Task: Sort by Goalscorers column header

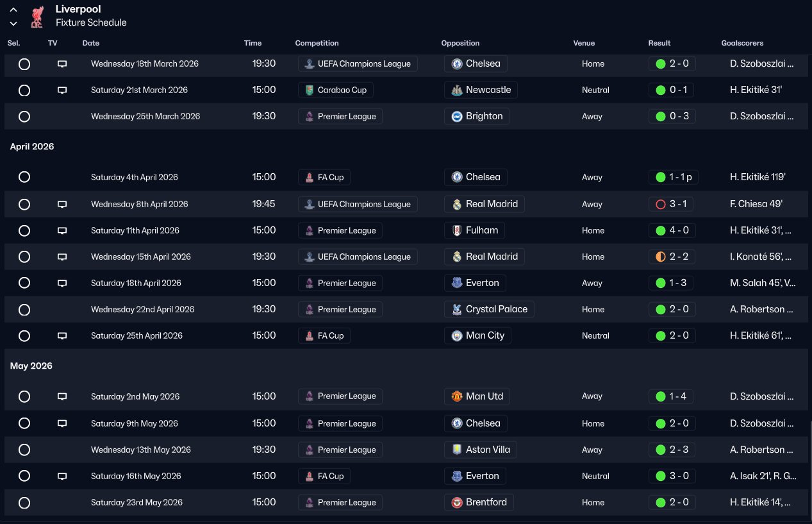Action: 742,43
